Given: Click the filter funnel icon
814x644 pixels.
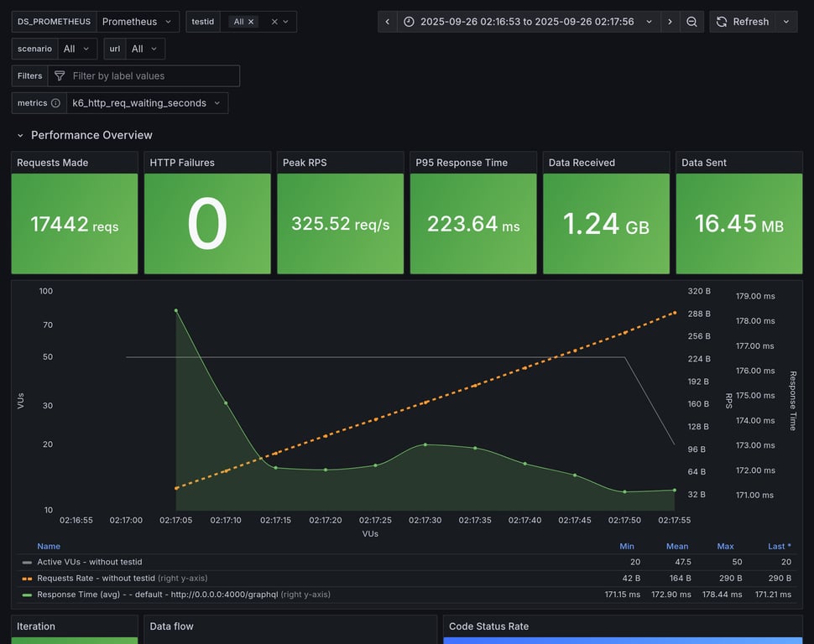Looking at the screenshot, I should point(60,76).
